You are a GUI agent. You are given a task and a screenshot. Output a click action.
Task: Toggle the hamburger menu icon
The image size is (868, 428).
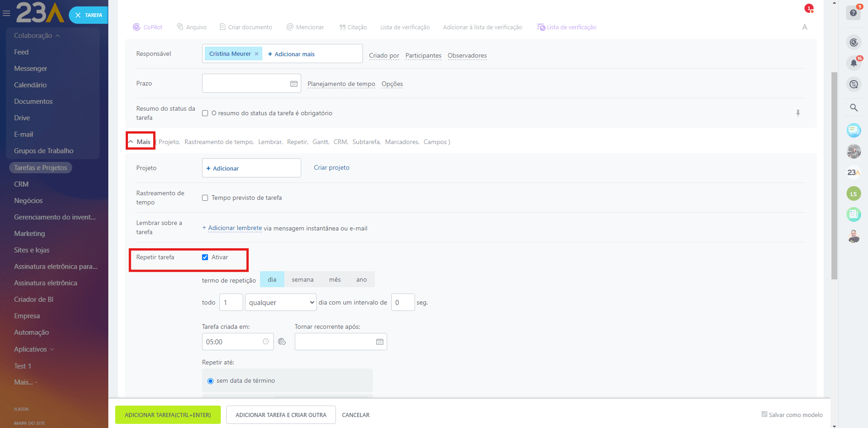[6, 14]
